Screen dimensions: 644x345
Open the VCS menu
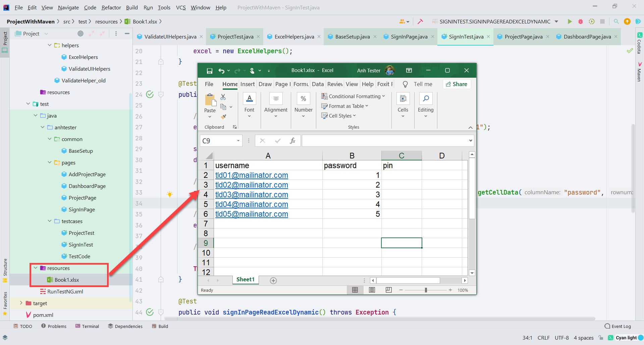pos(181,7)
